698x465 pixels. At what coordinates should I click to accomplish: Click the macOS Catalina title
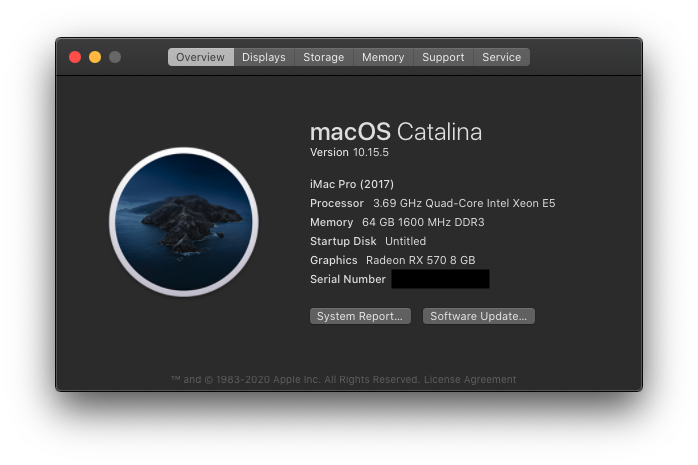(396, 132)
